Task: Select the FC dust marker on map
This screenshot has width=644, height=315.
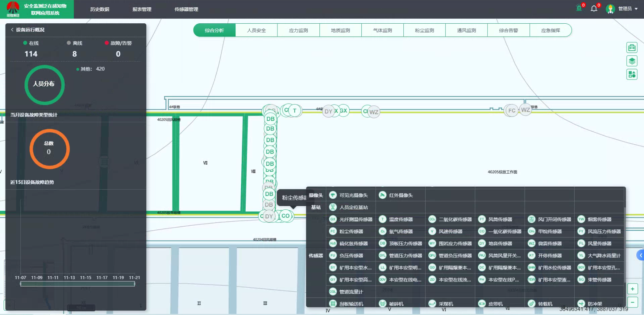Action: (512, 110)
